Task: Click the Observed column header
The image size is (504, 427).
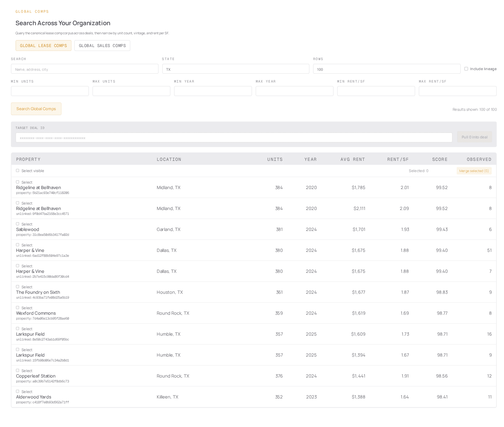Action: click(x=479, y=159)
